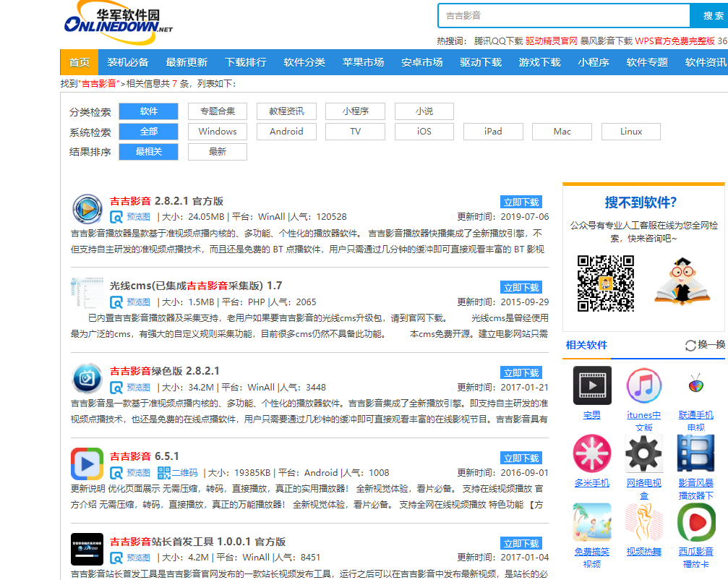Filter results by Windows system

click(x=218, y=132)
